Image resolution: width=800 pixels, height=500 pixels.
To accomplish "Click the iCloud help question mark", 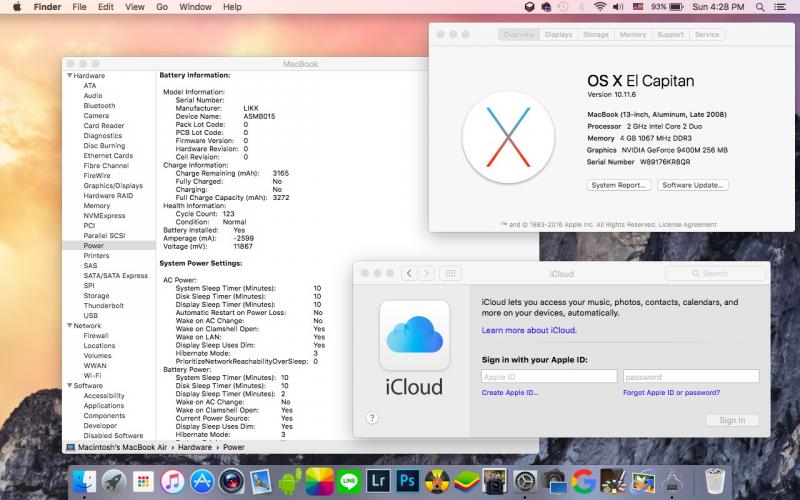I will point(372,418).
